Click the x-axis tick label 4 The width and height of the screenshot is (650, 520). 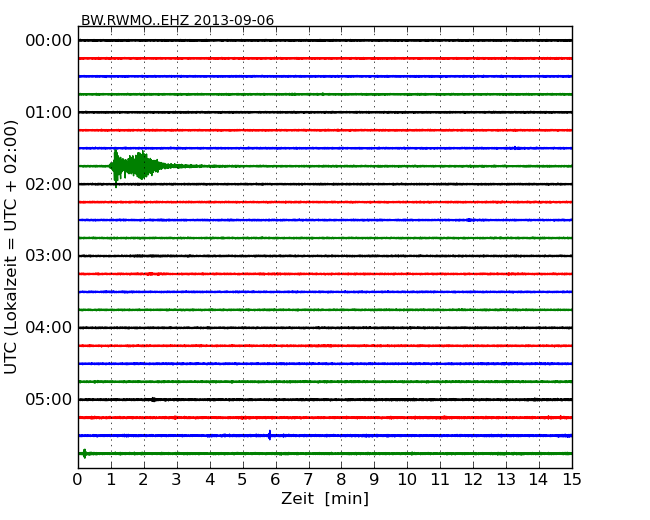click(x=210, y=479)
